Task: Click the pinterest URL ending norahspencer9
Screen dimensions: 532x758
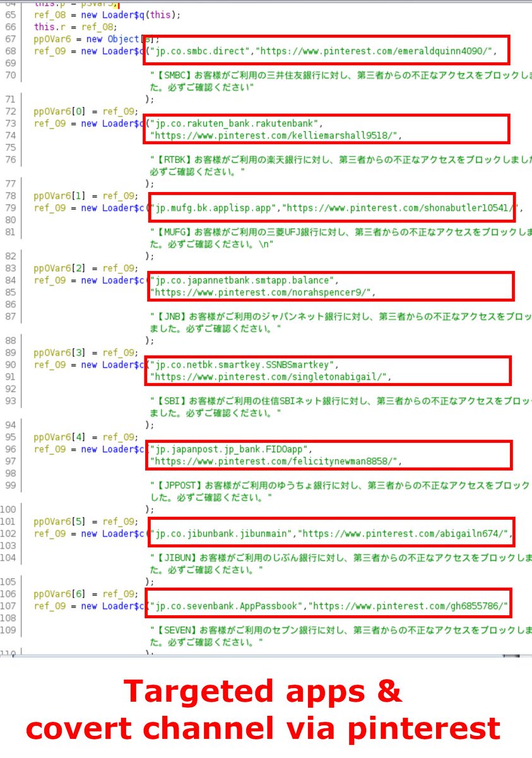Action: [x=262, y=292]
